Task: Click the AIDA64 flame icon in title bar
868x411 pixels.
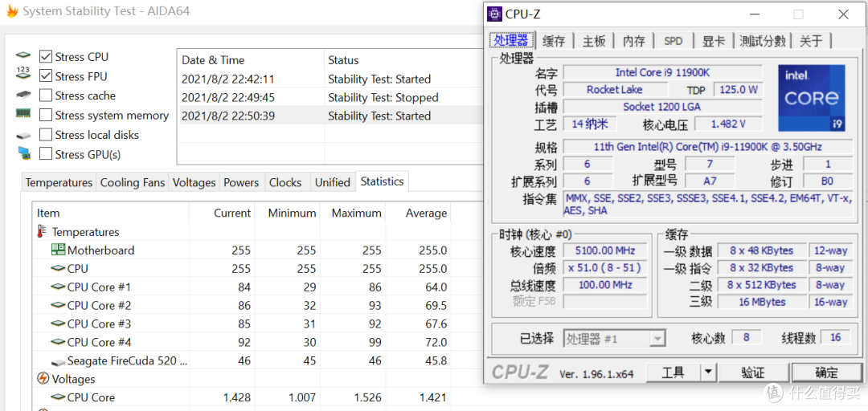Action: point(11,11)
